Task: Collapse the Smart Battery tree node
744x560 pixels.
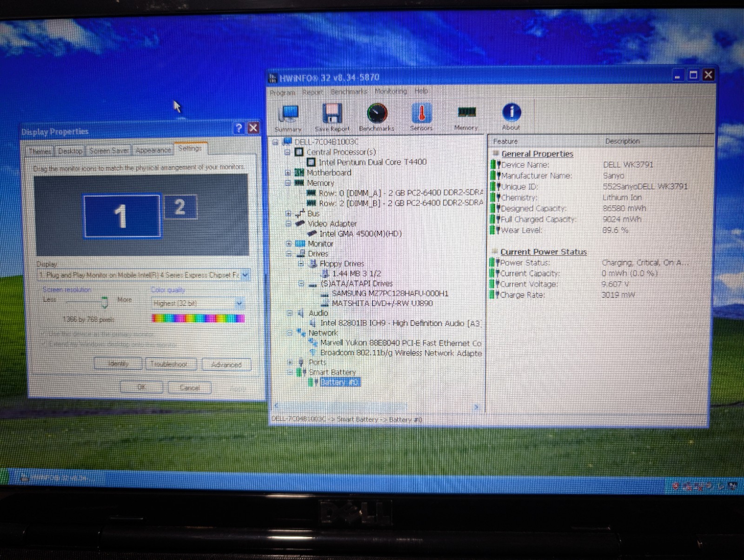Action: (x=290, y=372)
